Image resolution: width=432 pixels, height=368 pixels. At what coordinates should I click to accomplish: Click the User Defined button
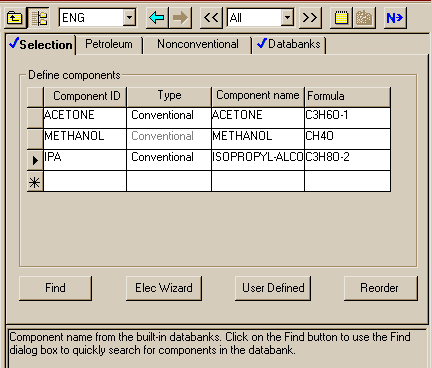tap(273, 288)
